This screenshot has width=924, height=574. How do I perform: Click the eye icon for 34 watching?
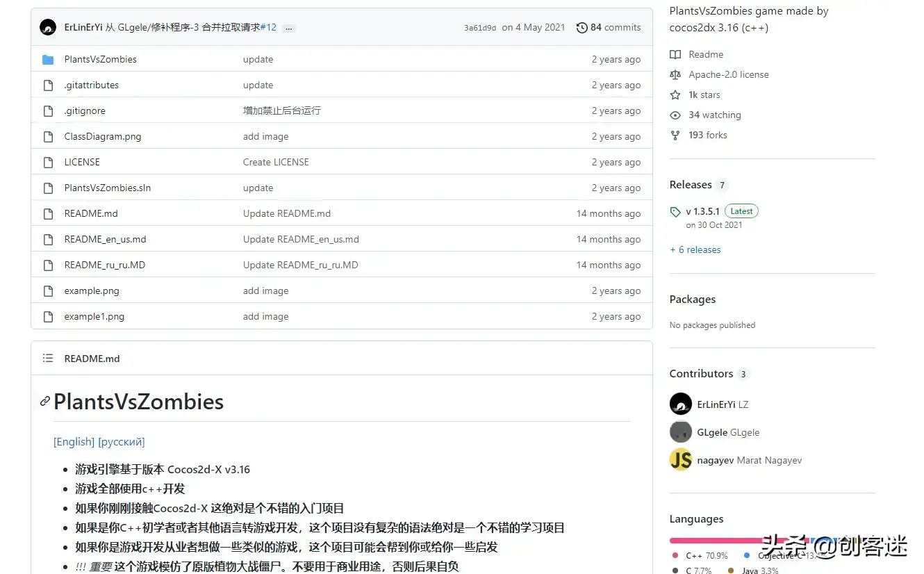675,115
